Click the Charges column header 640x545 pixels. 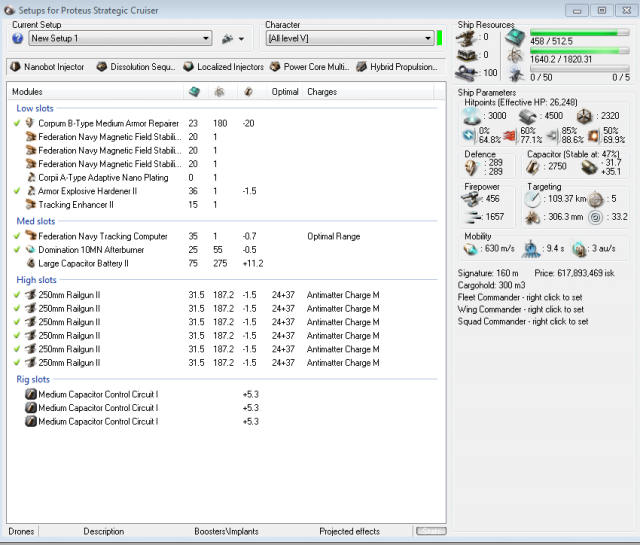click(x=367, y=92)
